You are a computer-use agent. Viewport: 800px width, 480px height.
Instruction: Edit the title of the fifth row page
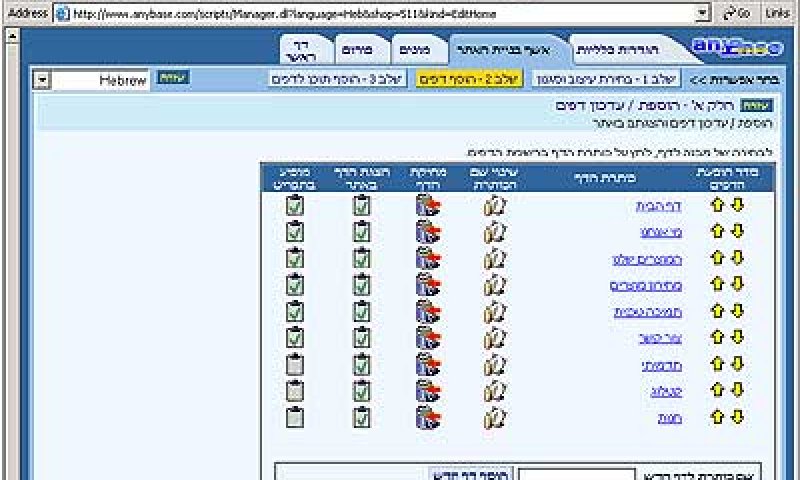(x=494, y=312)
